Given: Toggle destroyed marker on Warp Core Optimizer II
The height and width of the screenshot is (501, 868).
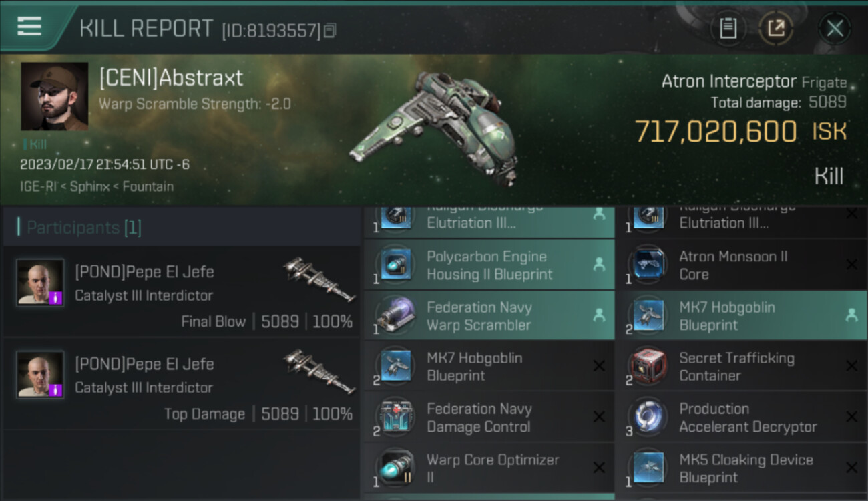Looking at the screenshot, I should 599,468.
